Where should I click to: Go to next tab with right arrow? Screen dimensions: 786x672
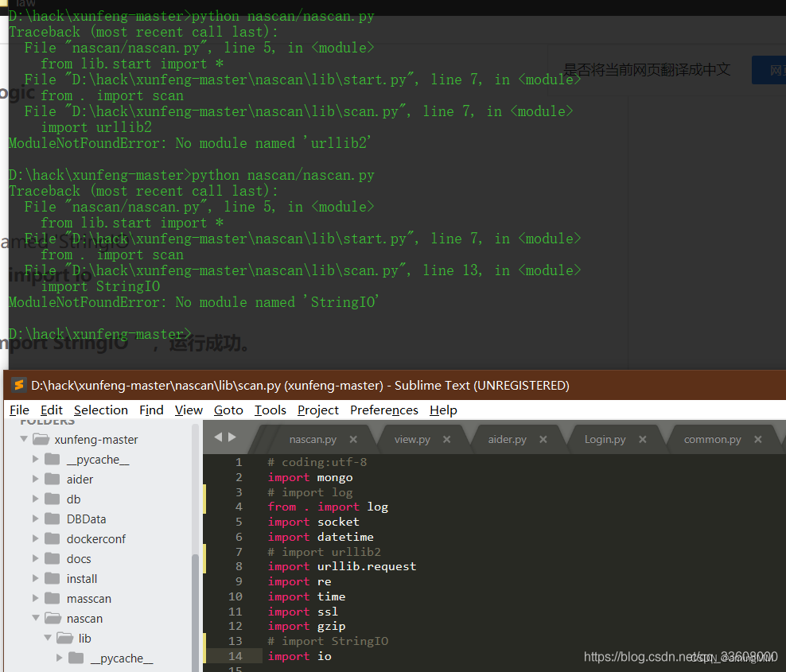(x=232, y=437)
